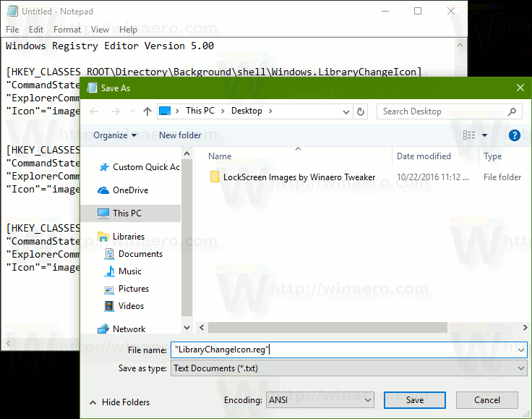The image size is (532, 419).
Task: Collapse with Hide Folders
Action: click(x=119, y=402)
